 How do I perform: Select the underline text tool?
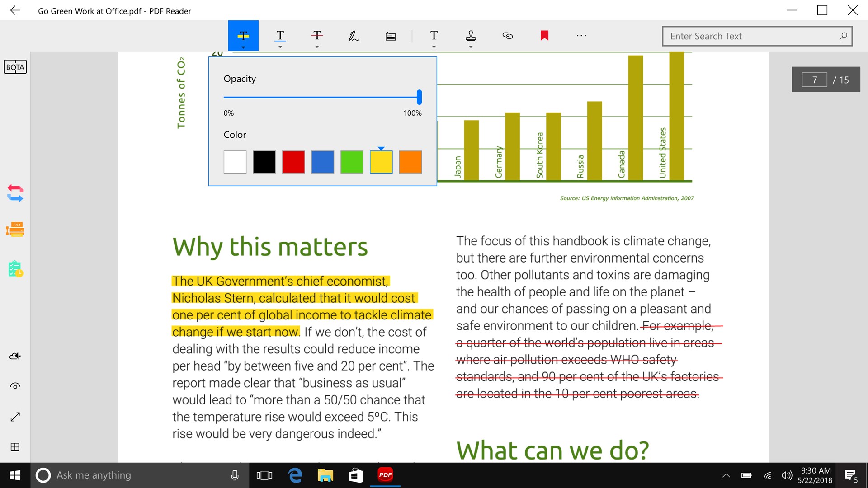280,36
